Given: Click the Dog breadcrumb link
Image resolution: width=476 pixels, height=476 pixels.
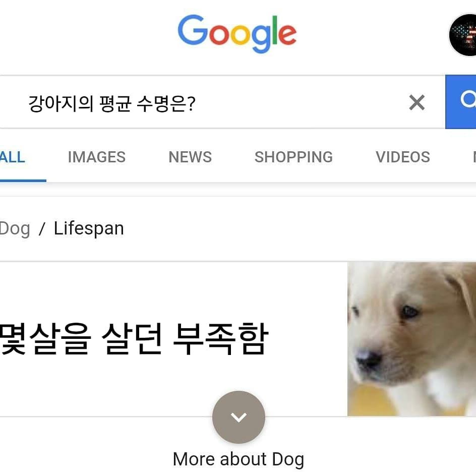Looking at the screenshot, I should tap(15, 229).
